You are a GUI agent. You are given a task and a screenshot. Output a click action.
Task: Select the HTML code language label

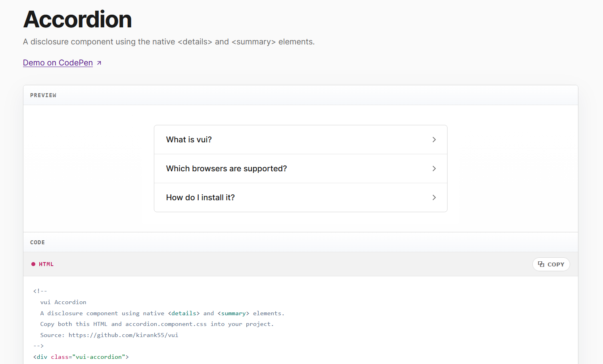[x=46, y=264]
